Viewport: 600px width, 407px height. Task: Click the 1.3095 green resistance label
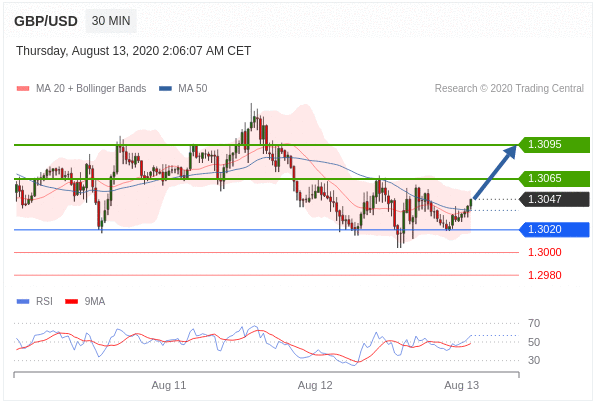(x=554, y=145)
